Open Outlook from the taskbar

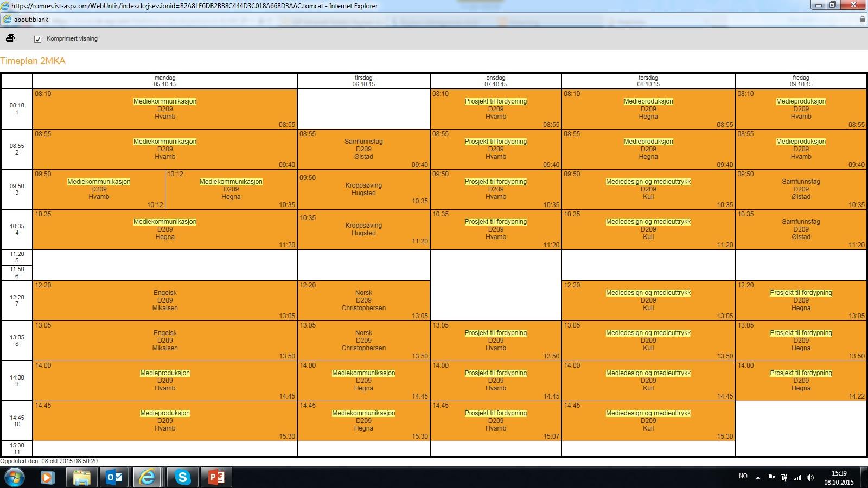click(114, 478)
